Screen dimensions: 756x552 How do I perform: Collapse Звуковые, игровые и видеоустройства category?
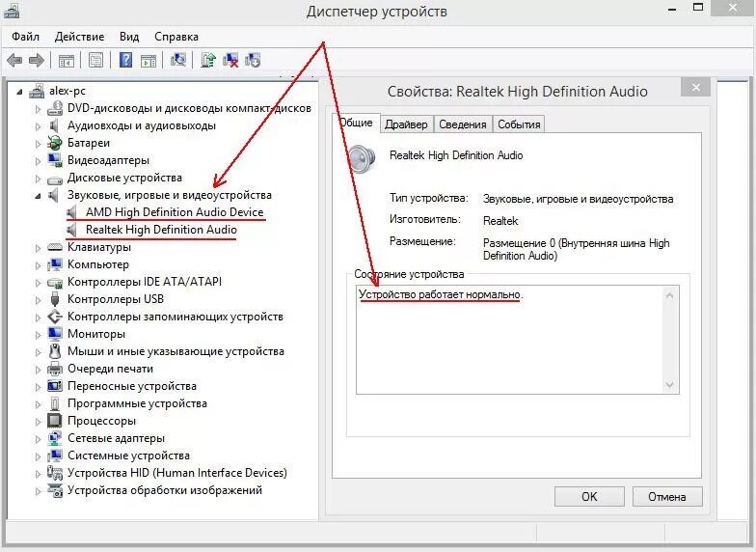click(39, 196)
